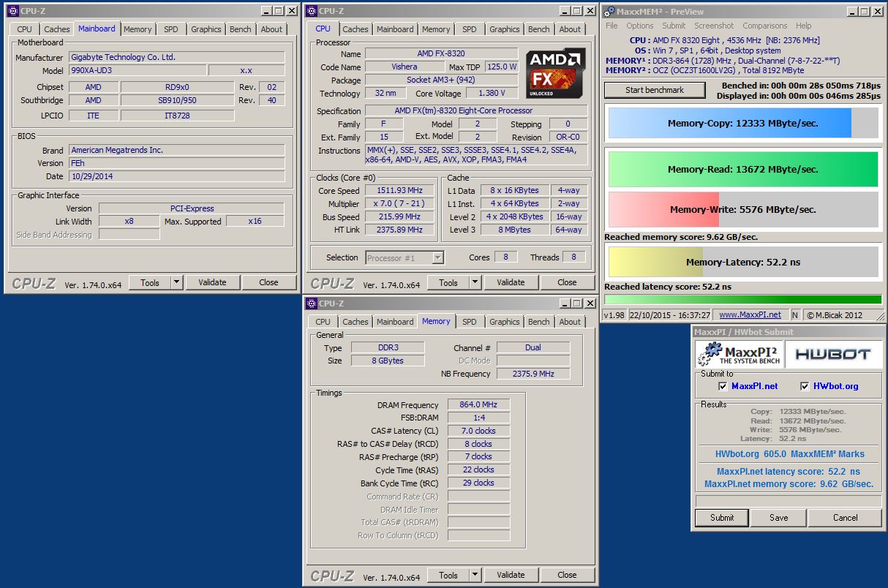Click title bar icon of CPU-Z Memory window
Image resolution: width=888 pixels, height=588 pixels.
(311, 304)
